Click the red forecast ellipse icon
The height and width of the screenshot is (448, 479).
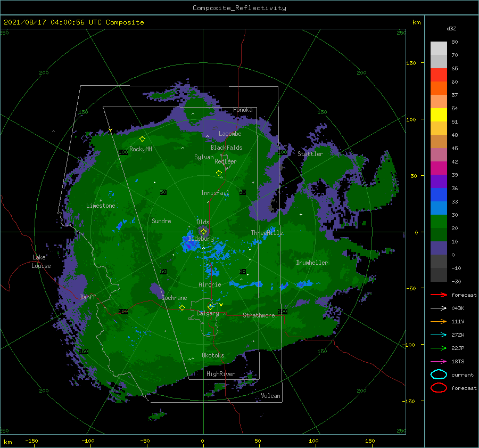point(439,387)
